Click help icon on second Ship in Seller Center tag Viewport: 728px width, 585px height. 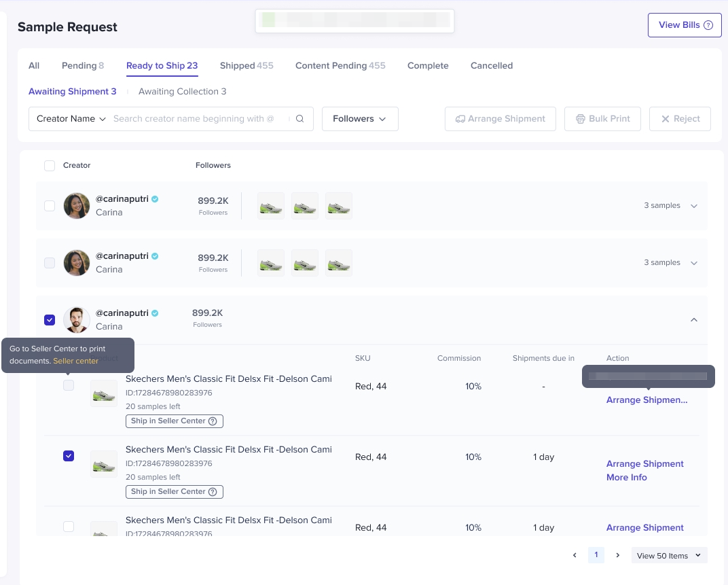tap(213, 492)
